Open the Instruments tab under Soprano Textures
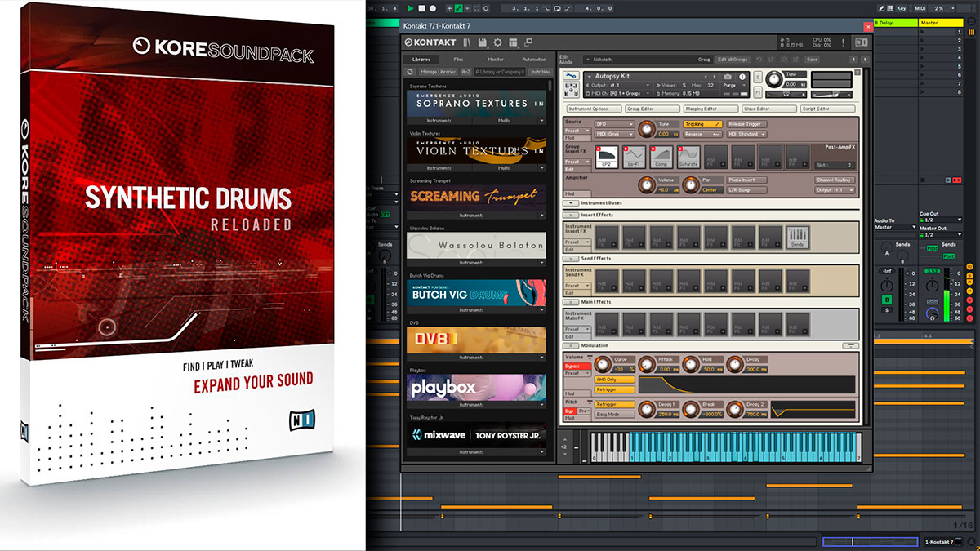980x551 pixels. [x=440, y=120]
